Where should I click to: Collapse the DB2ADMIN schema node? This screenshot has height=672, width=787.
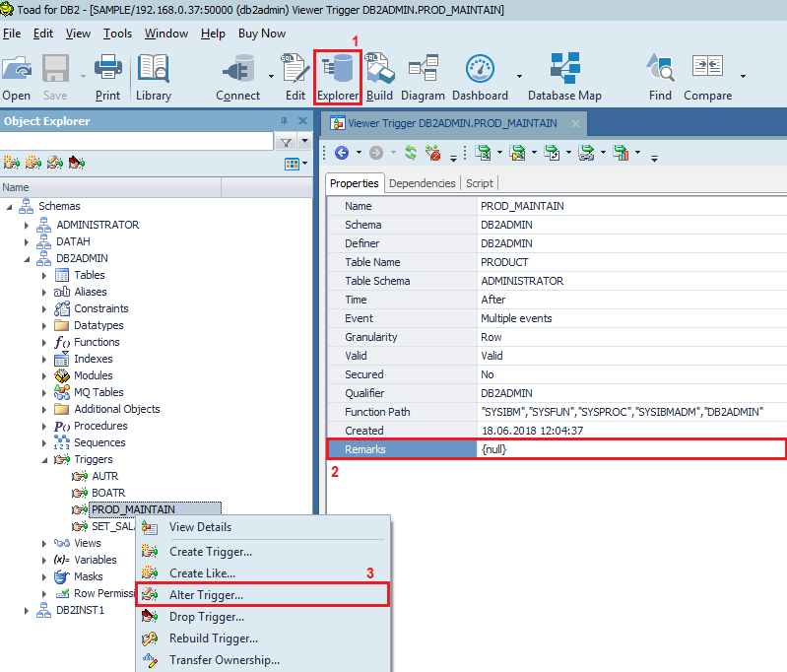tap(28, 258)
